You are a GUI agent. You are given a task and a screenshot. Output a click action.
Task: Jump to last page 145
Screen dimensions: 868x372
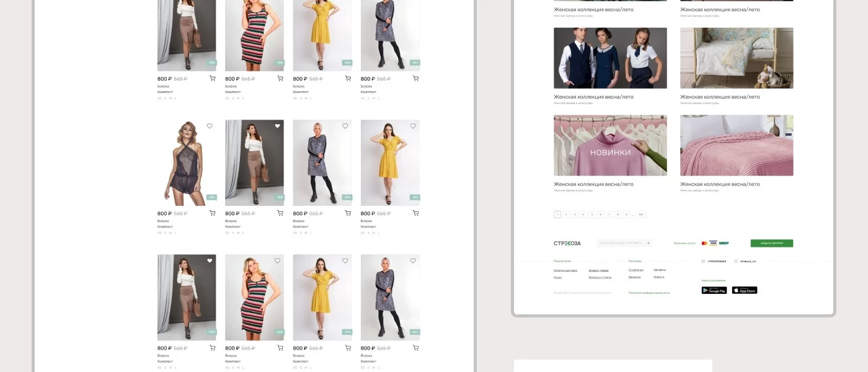point(640,215)
